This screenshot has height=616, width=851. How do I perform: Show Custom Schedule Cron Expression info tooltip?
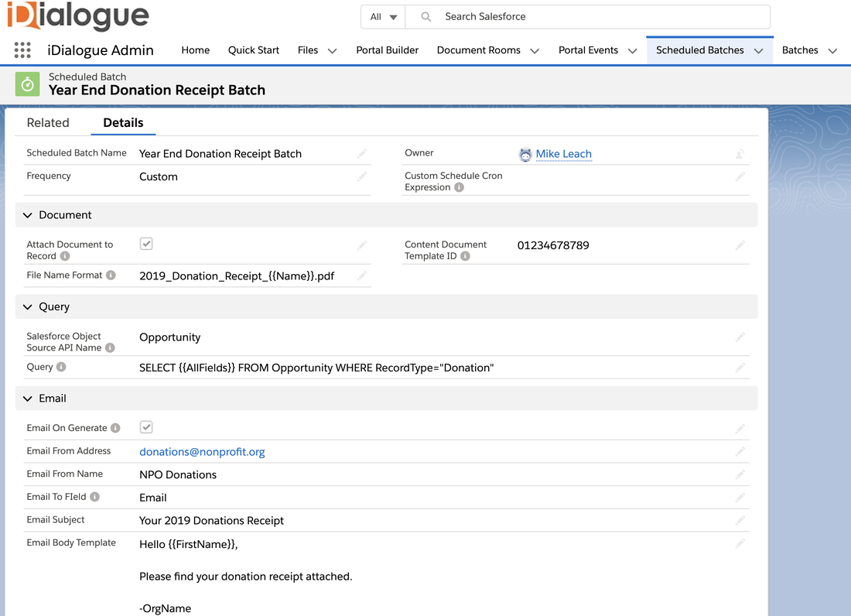click(459, 187)
